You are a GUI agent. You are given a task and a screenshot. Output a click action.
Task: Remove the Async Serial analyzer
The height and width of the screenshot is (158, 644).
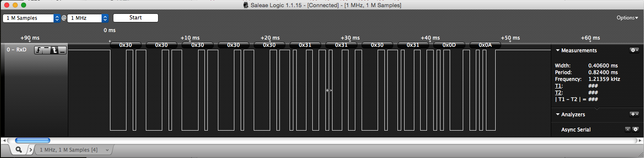(x=627, y=129)
